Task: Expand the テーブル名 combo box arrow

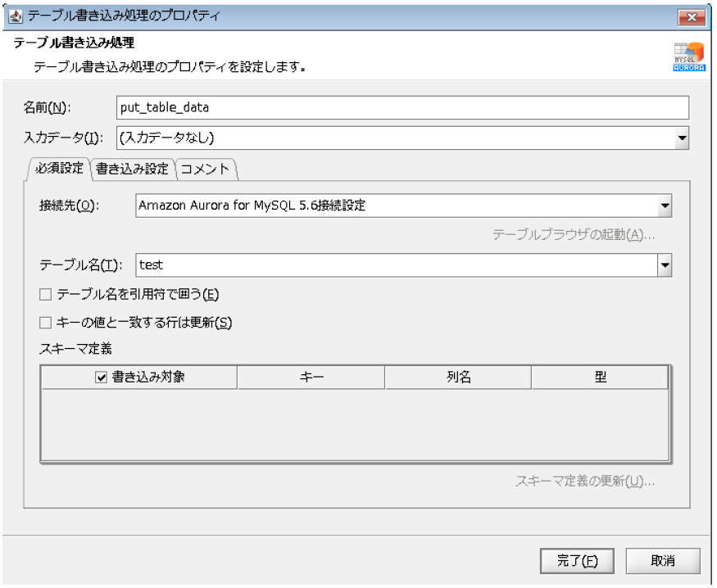Action: (x=665, y=265)
